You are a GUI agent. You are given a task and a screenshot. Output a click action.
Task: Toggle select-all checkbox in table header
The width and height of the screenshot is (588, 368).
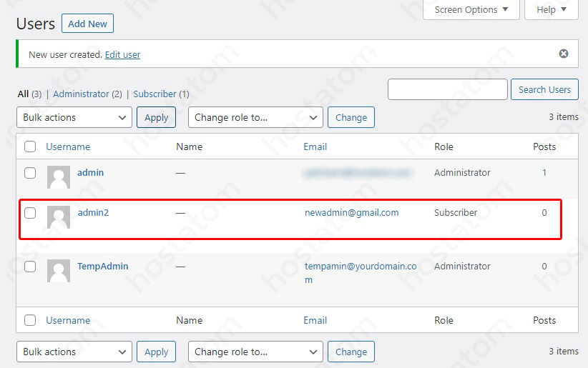click(x=30, y=146)
